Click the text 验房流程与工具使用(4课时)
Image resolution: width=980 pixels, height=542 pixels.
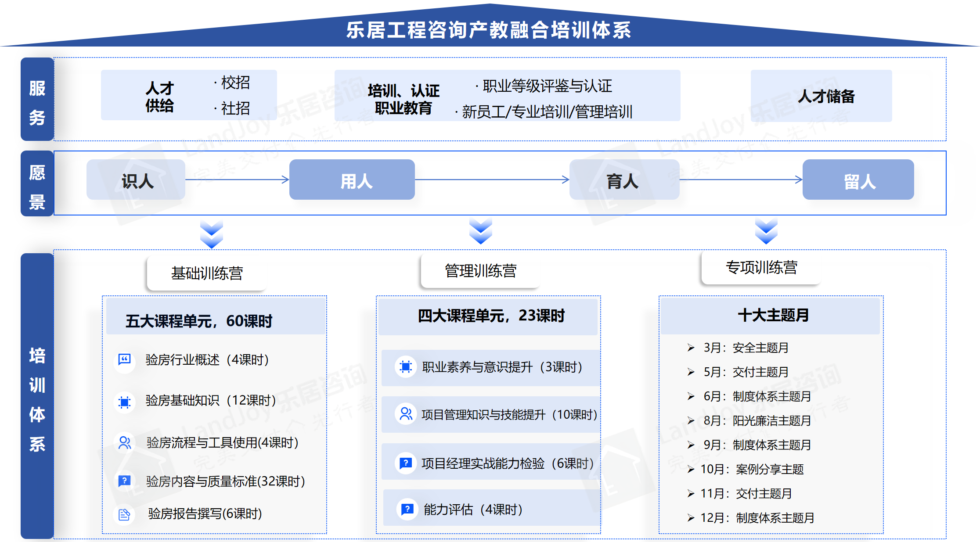coord(223,442)
